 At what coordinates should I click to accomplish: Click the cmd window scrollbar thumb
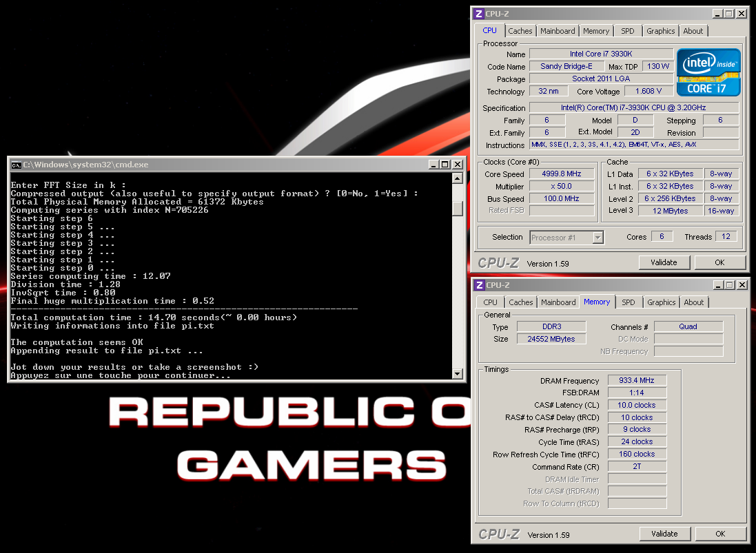[x=457, y=208]
